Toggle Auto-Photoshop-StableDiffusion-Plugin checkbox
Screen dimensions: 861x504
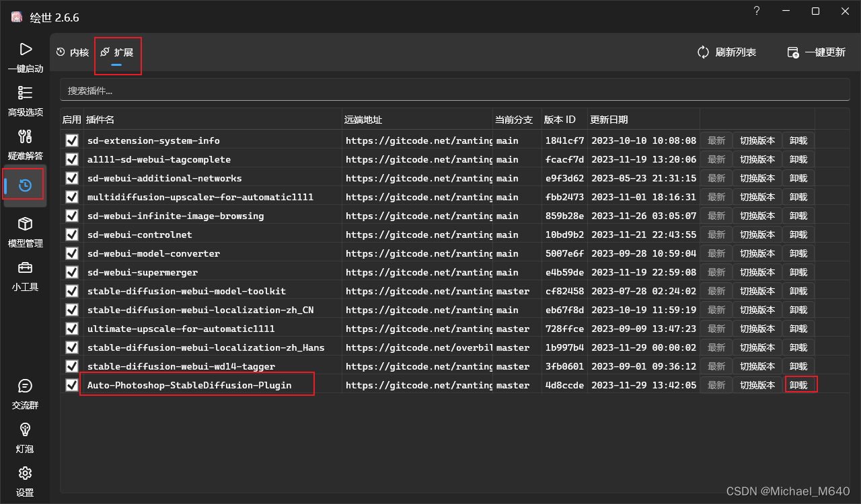pos(72,385)
